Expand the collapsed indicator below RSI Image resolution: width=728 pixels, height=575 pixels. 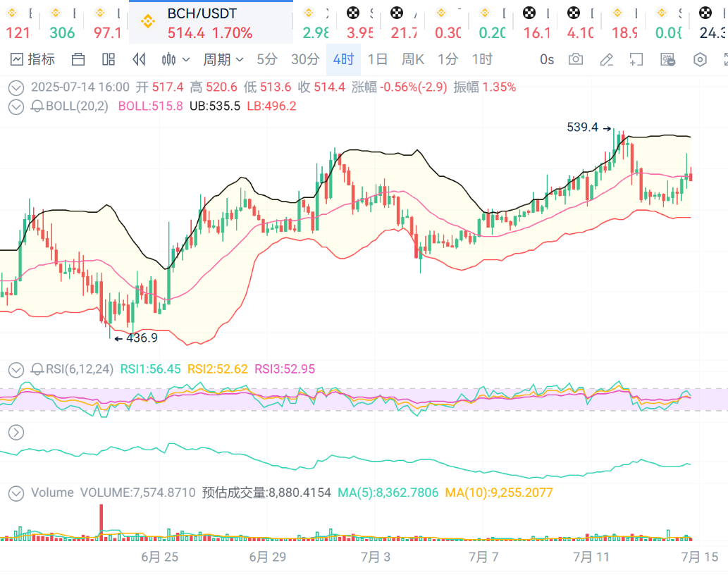pyautogui.click(x=16, y=433)
